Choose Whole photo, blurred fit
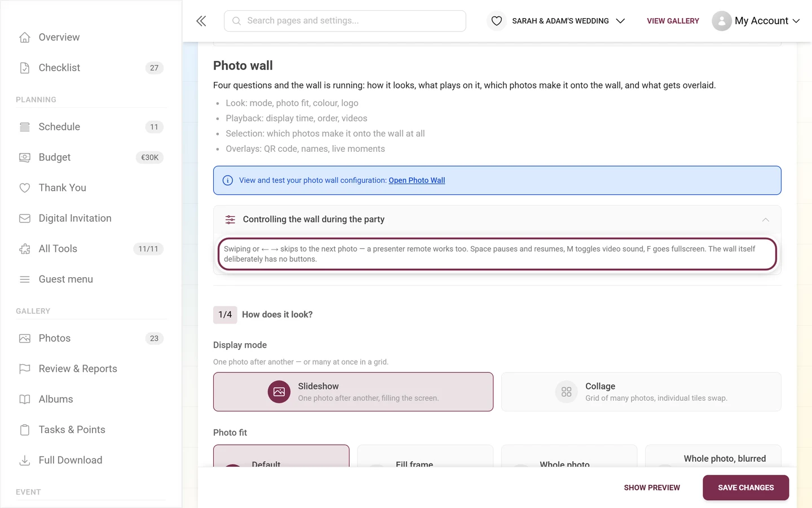This screenshot has width=812, height=508. pyautogui.click(x=713, y=457)
